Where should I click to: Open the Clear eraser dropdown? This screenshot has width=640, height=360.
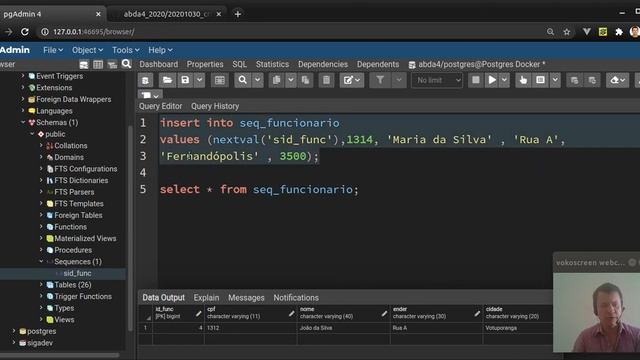617,80
